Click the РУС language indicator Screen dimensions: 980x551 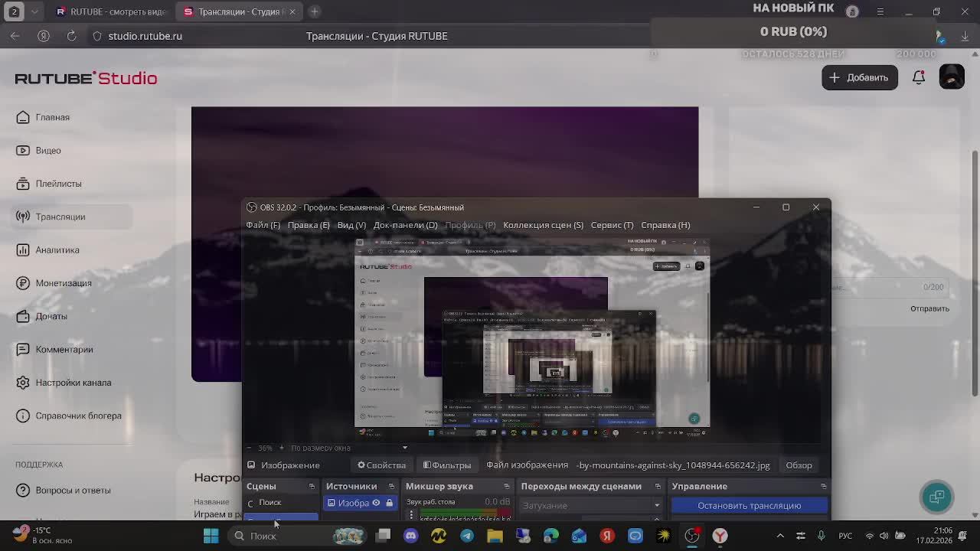click(845, 536)
